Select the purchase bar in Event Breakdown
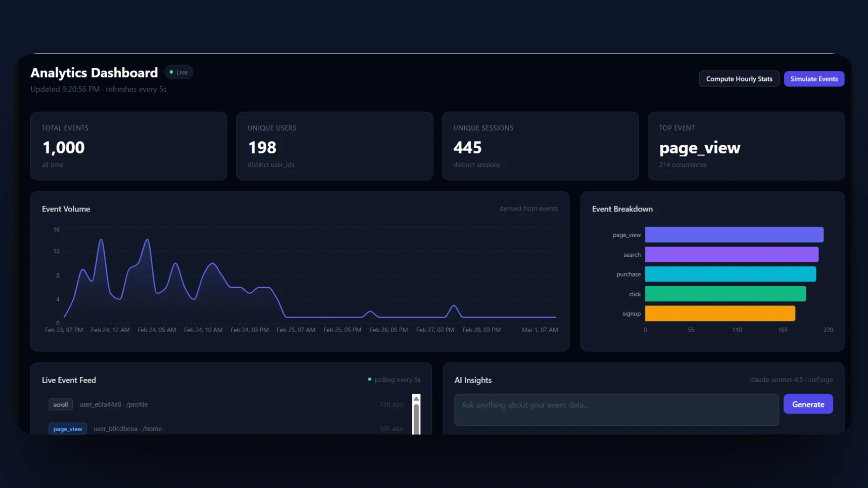Image resolution: width=868 pixels, height=488 pixels. 730,274
